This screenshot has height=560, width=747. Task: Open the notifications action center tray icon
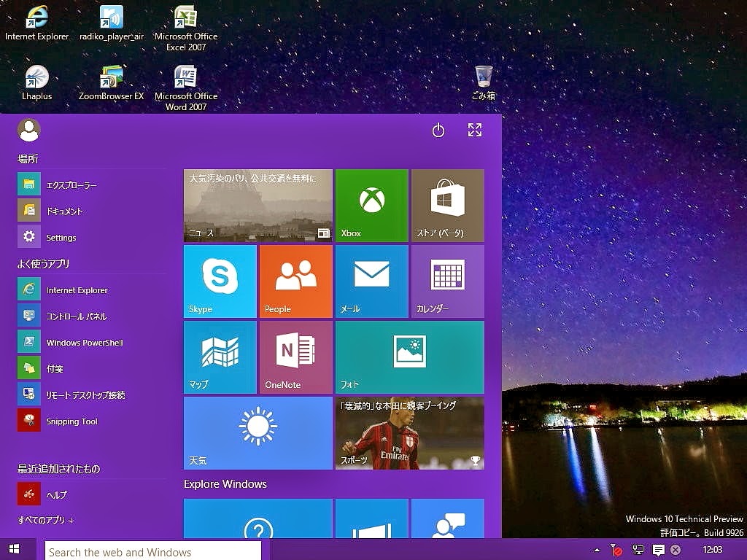(x=659, y=551)
